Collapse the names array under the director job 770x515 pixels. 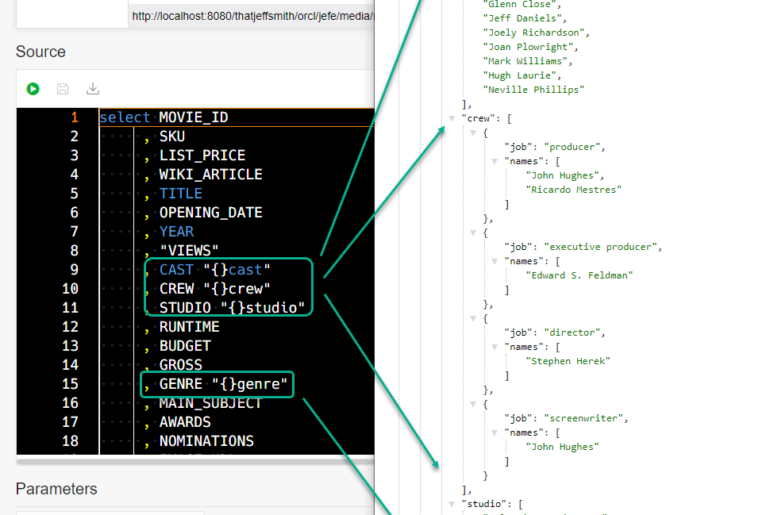pos(494,346)
